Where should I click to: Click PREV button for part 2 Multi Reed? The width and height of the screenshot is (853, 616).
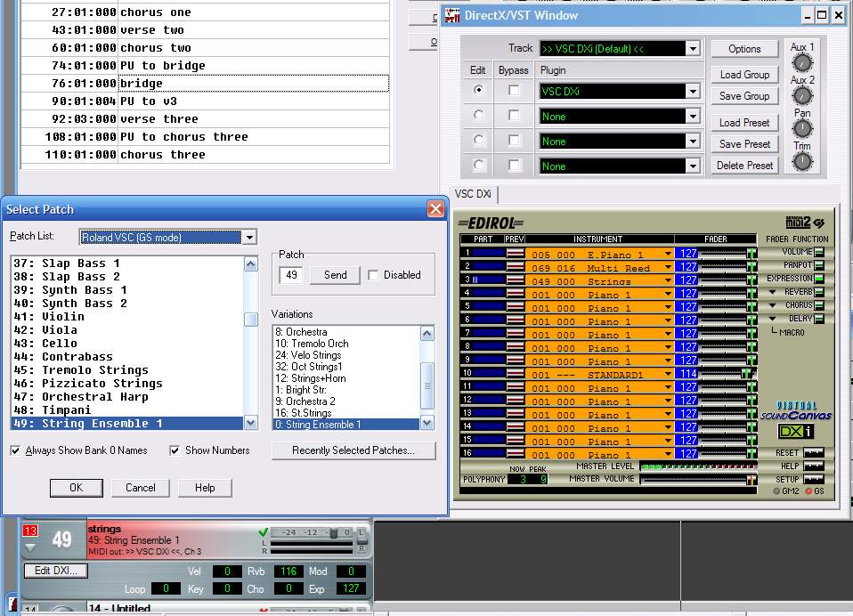516,266
